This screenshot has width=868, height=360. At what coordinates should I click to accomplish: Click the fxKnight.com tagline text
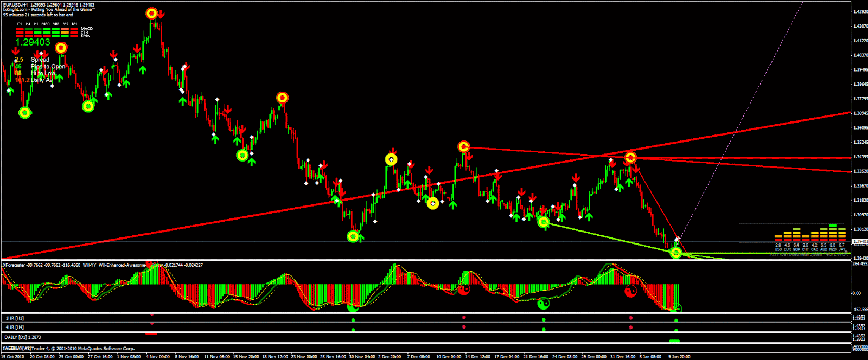click(49, 10)
